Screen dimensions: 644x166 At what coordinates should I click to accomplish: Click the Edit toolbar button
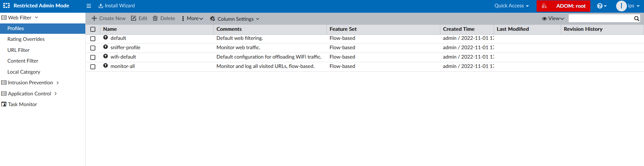point(139,18)
